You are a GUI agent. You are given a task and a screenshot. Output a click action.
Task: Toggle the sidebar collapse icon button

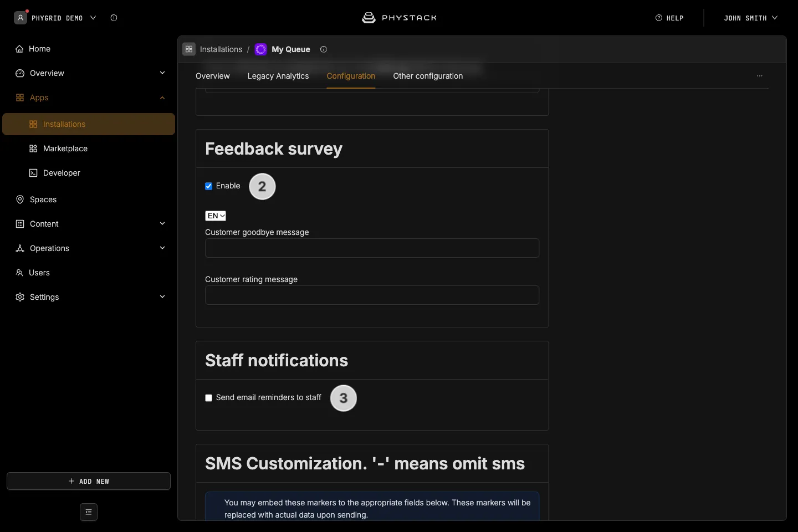pos(89,512)
